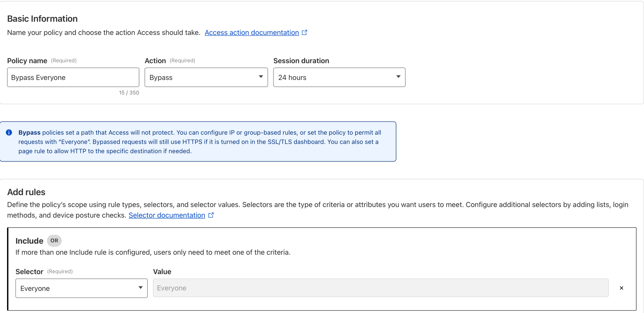Screen dimensions: 644x313
Task: Remove the Everyone include rule with X
Action: coord(621,288)
